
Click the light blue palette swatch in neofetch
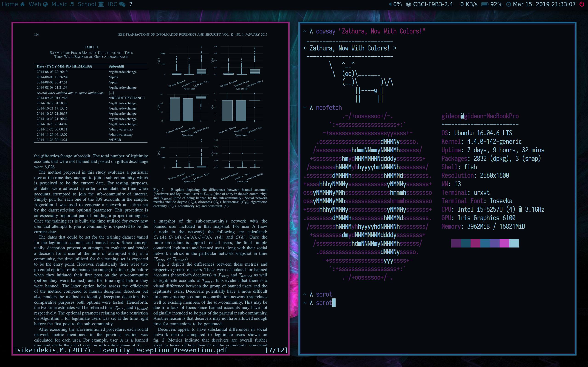514,243
